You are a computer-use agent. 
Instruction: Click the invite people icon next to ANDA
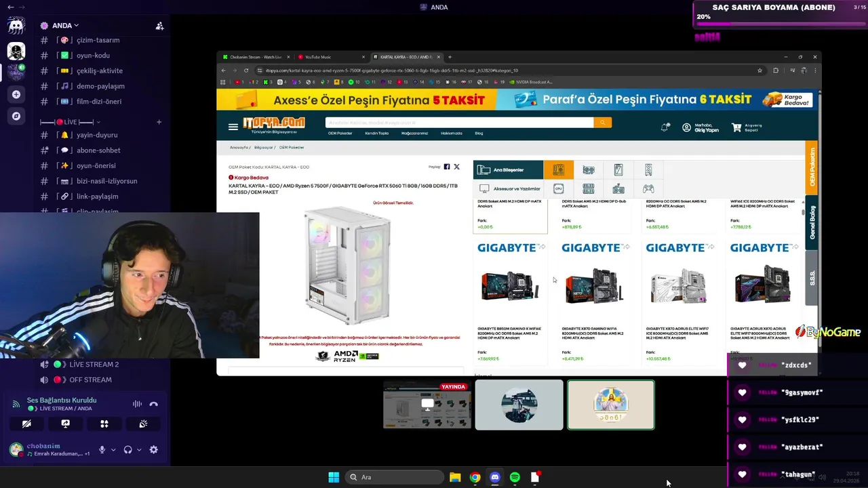(159, 26)
